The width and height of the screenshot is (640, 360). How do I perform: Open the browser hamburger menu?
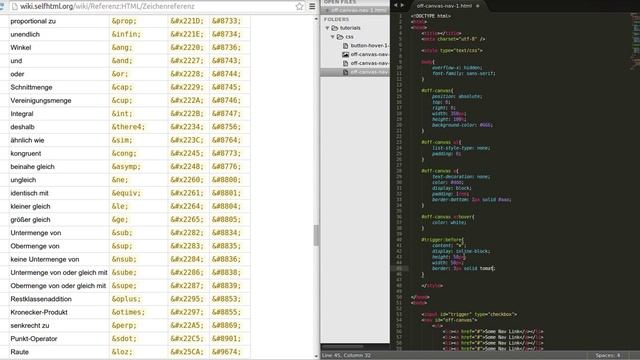tap(312, 6)
